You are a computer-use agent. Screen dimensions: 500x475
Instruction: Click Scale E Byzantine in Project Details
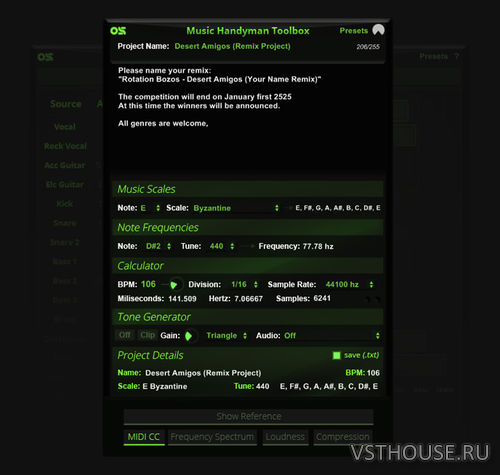click(152, 386)
